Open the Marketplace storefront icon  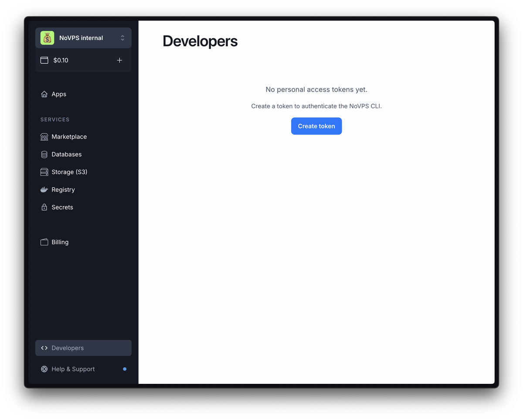(44, 137)
